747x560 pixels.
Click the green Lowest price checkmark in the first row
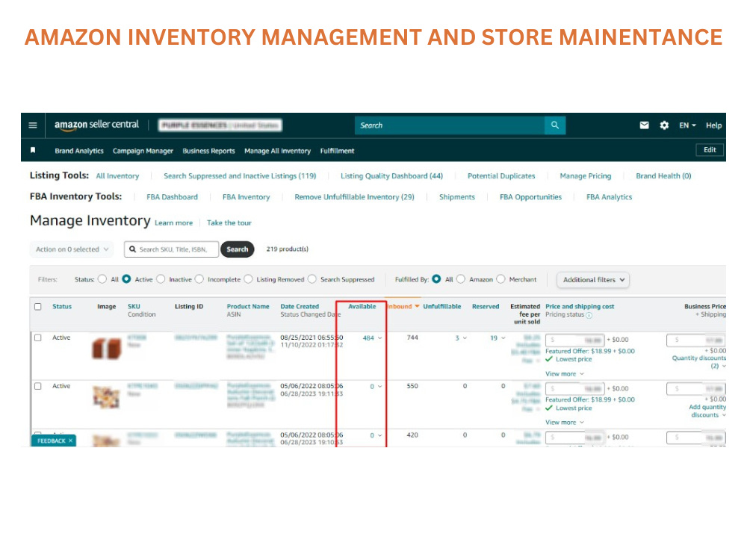click(x=549, y=359)
